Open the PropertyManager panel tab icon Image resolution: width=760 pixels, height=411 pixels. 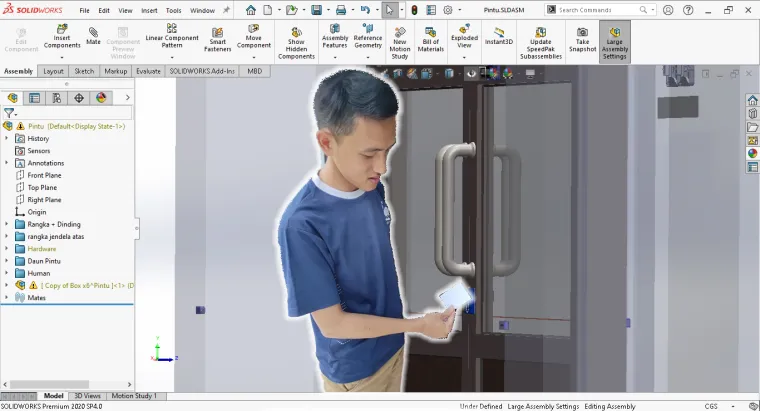(35, 98)
